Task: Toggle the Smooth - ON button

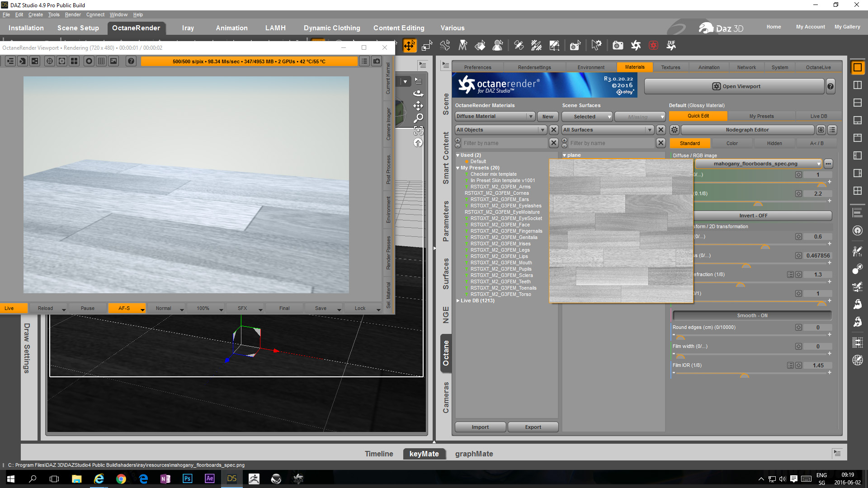Action: 752,315
